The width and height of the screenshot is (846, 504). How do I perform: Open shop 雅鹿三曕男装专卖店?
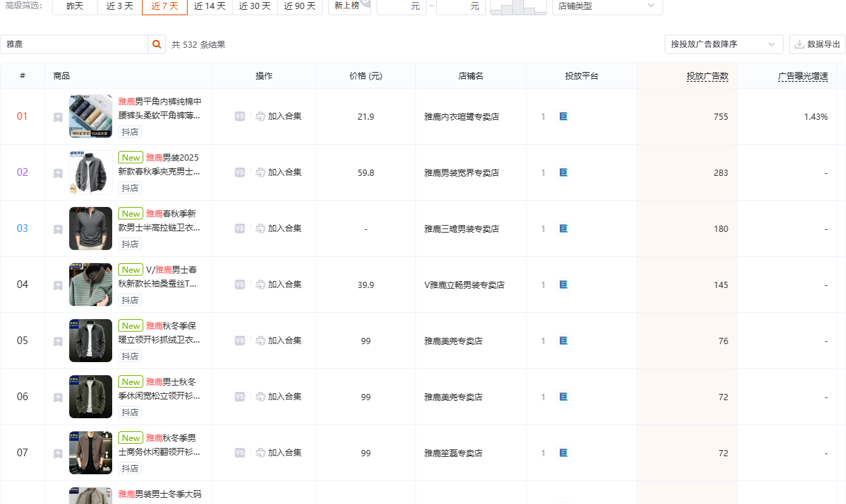point(462,229)
